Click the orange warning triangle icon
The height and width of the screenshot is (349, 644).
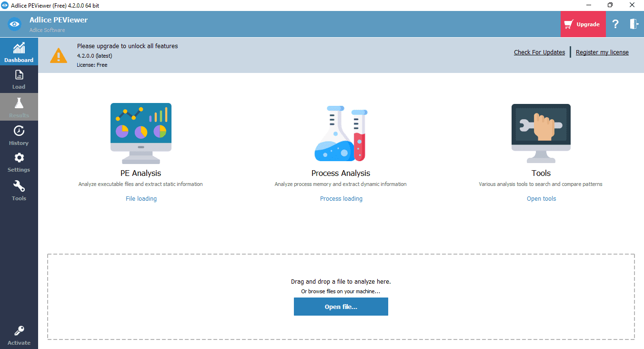[59, 55]
